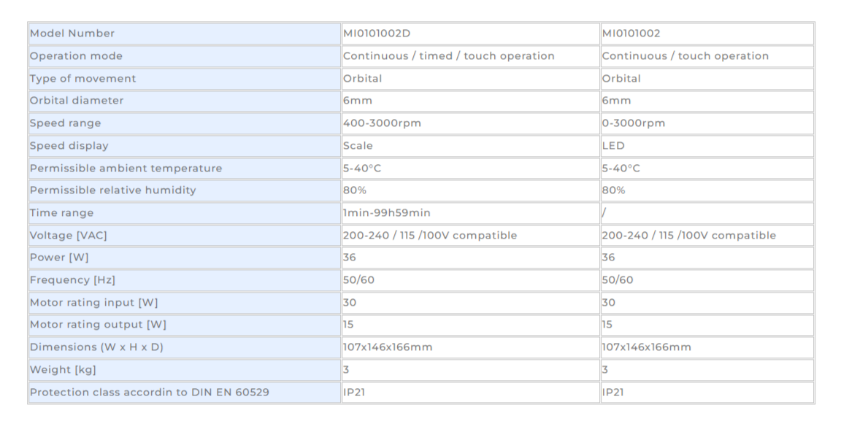Click the Scale speed display cell

pyautogui.click(x=471, y=146)
